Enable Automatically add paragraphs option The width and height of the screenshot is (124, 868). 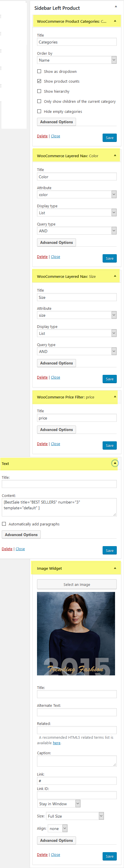(x=4, y=524)
